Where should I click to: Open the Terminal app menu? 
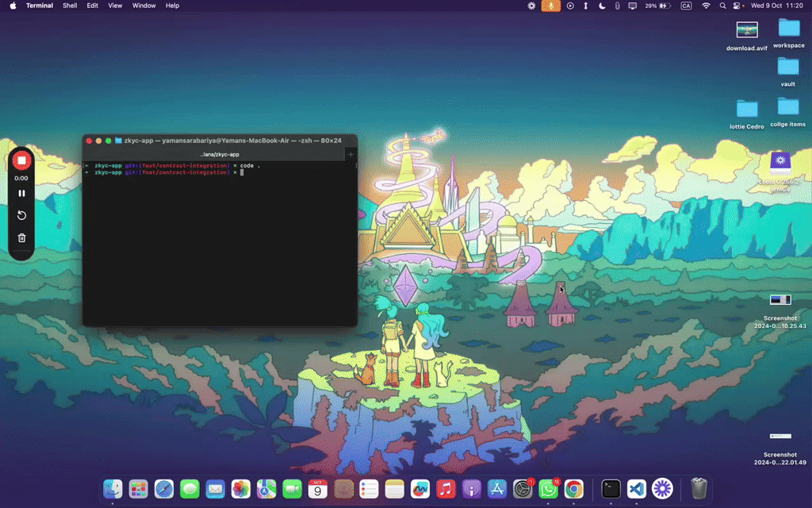point(40,6)
